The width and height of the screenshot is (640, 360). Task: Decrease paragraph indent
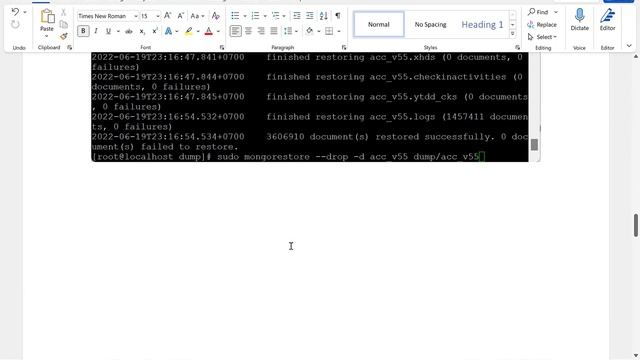(297, 16)
